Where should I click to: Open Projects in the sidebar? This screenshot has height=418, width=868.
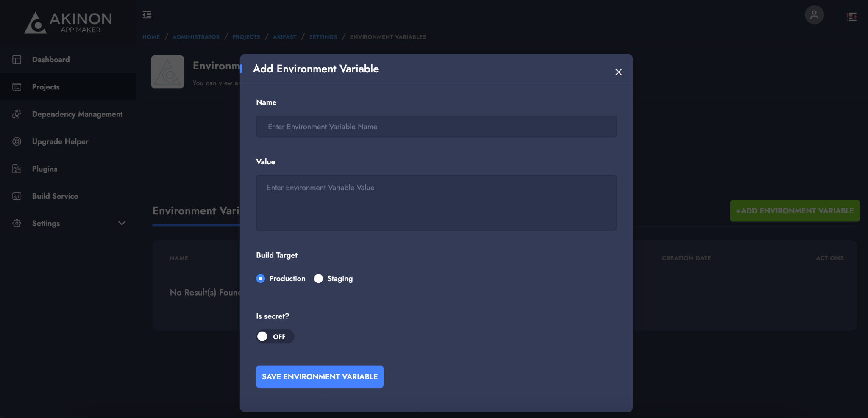click(x=46, y=87)
